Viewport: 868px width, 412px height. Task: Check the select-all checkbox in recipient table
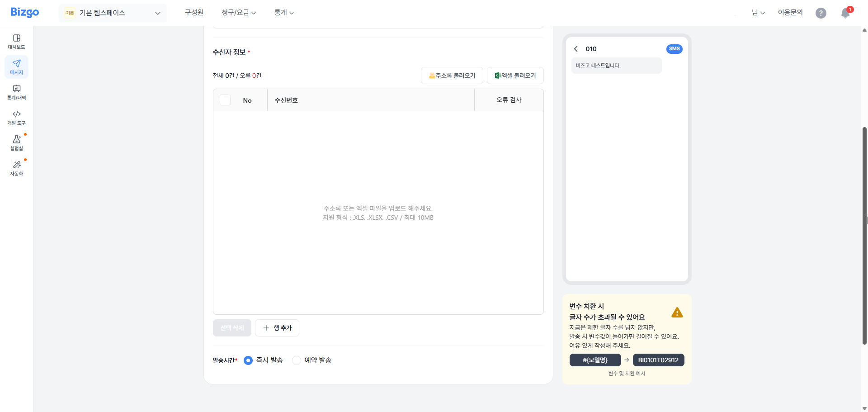(225, 99)
